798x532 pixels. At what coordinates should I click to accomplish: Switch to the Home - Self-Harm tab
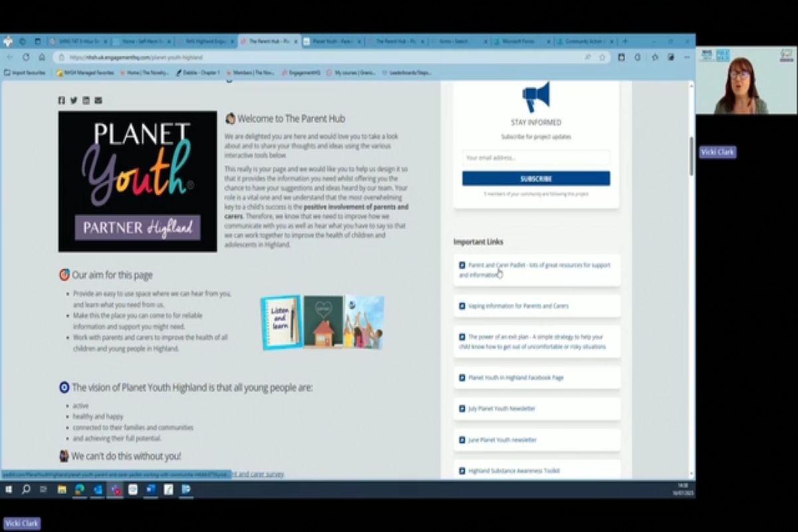[x=143, y=41]
